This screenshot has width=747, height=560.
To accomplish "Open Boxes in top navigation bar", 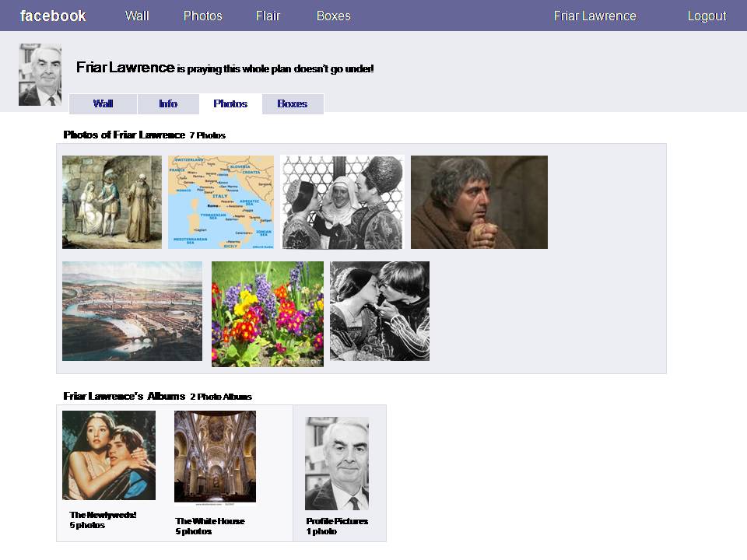I will 333,16.
